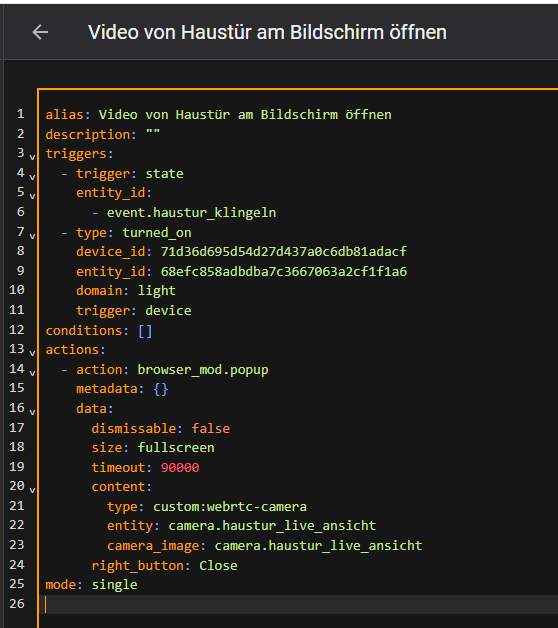Click the device_id value 71d36d695d54...

[x=284, y=252]
